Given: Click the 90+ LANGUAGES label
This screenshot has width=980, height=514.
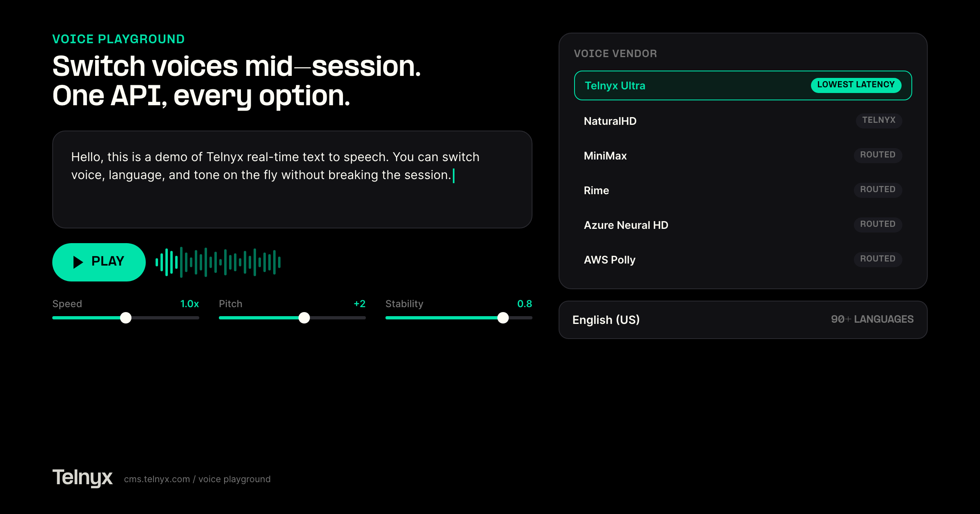Looking at the screenshot, I should click(872, 319).
